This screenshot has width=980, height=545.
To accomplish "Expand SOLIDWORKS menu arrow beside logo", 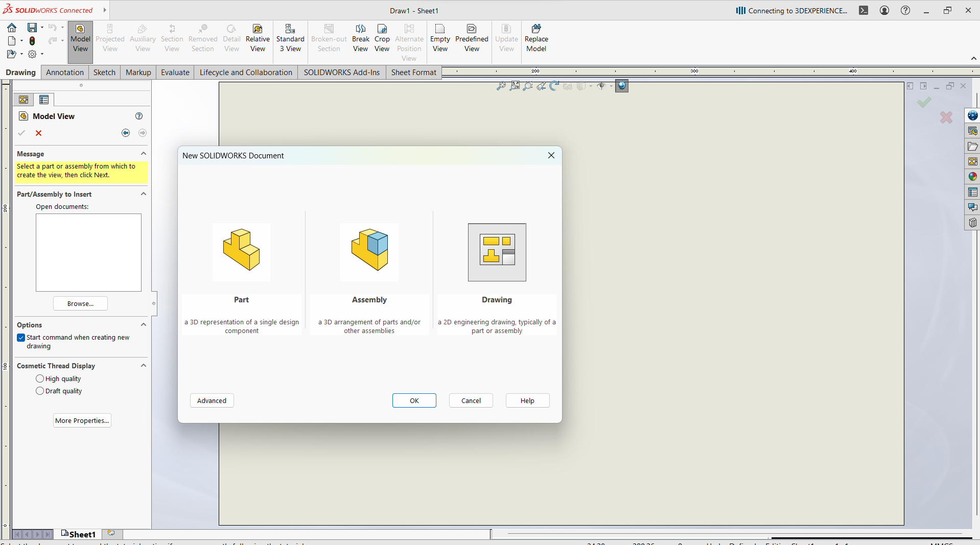I will [x=105, y=10].
